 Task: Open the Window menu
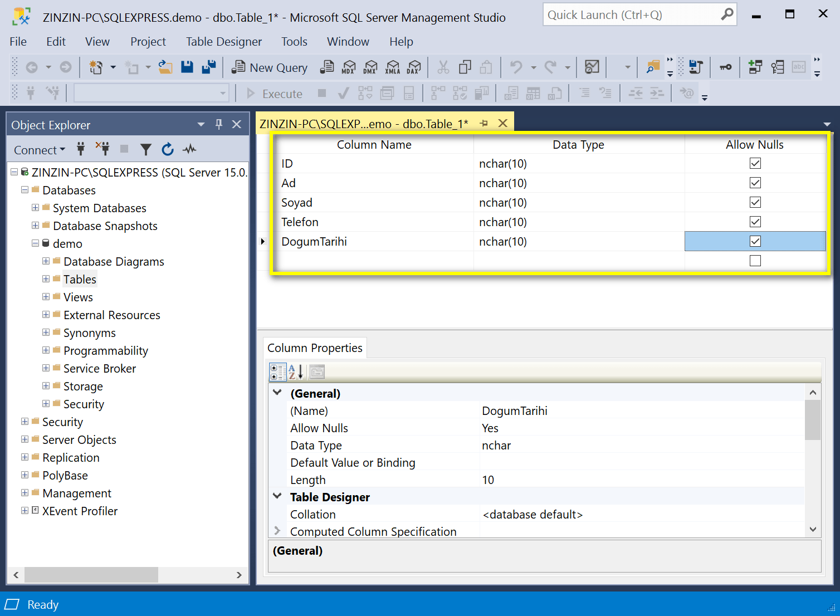348,42
